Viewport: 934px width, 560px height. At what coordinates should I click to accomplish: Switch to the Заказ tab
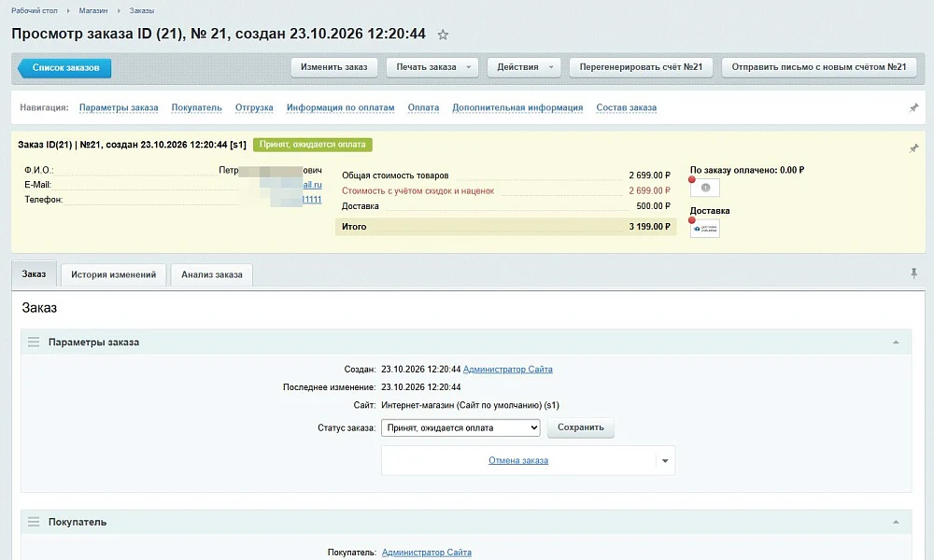click(x=34, y=273)
